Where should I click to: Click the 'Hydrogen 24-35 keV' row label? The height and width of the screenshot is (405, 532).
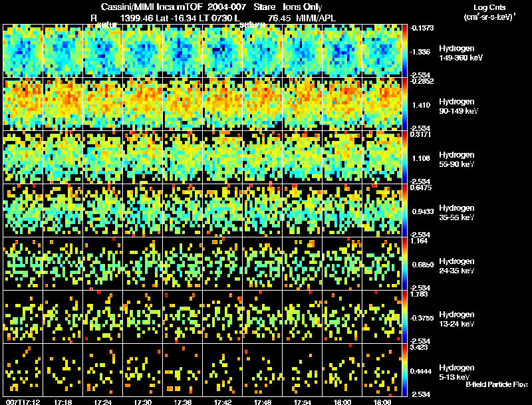(x=457, y=266)
